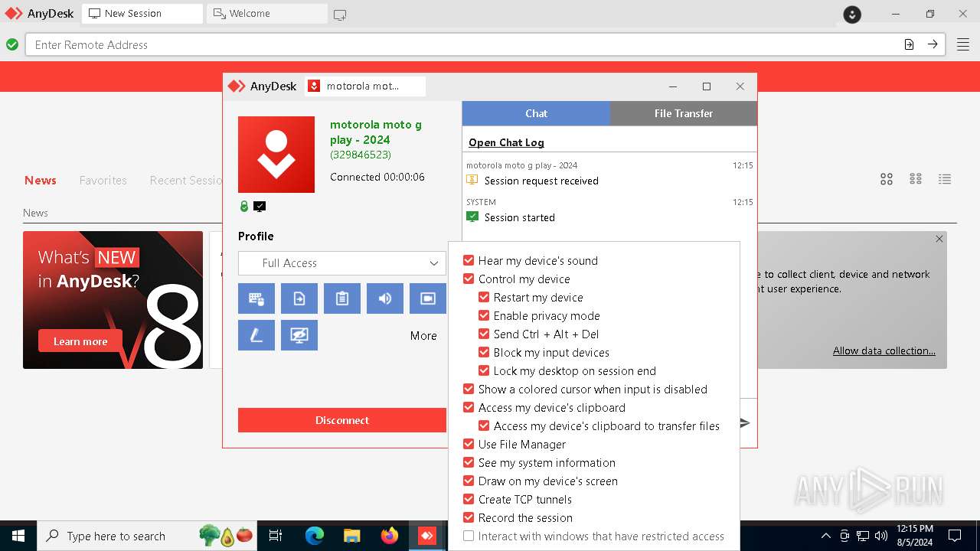980x551 pixels.
Task: Click the new tab monitor icon
Action: [340, 14]
